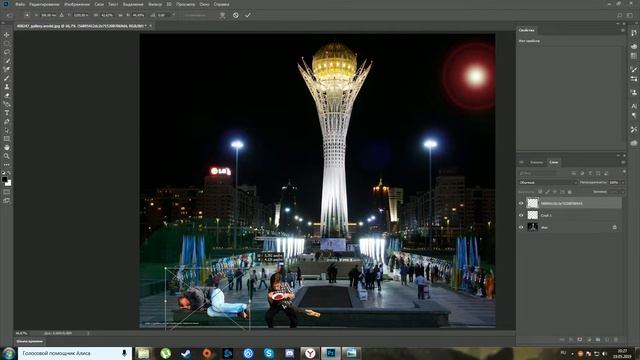Open interpolation dropdown in options bar
The image size is (640, 360).
[196, 15]
